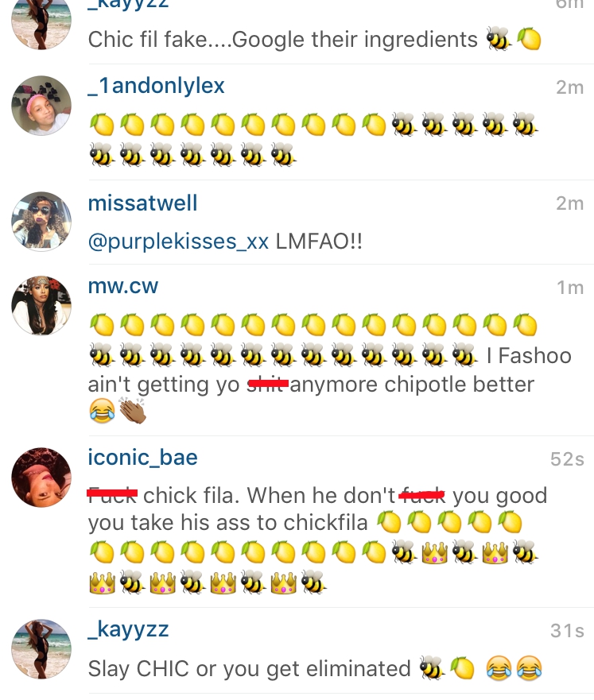
Task: Tap the clapping hands emoji in mw.cw comment
Action: pyautogui.click(x=133, y=411)
